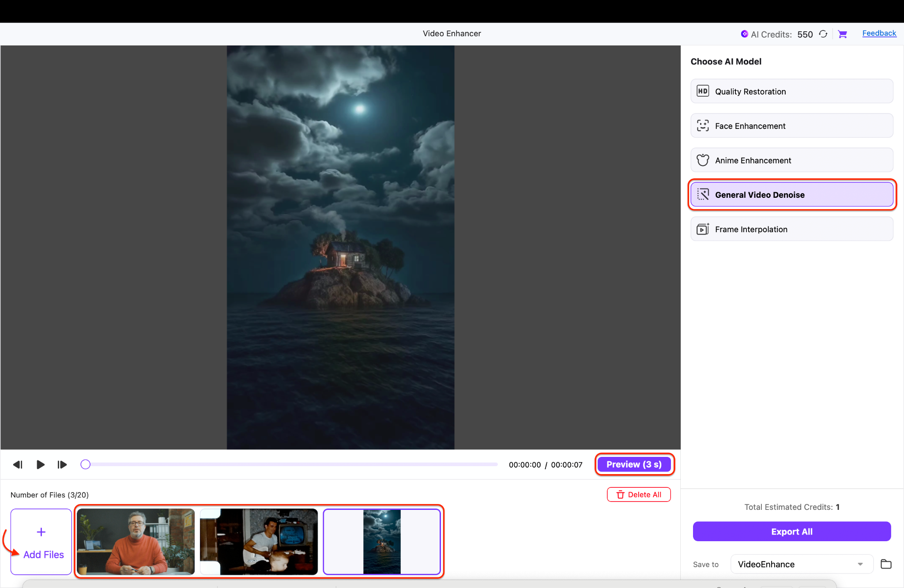This screenshot has height=588, width=904.
Task: Open the purple shopping cart icon
Action: point(842,34)
